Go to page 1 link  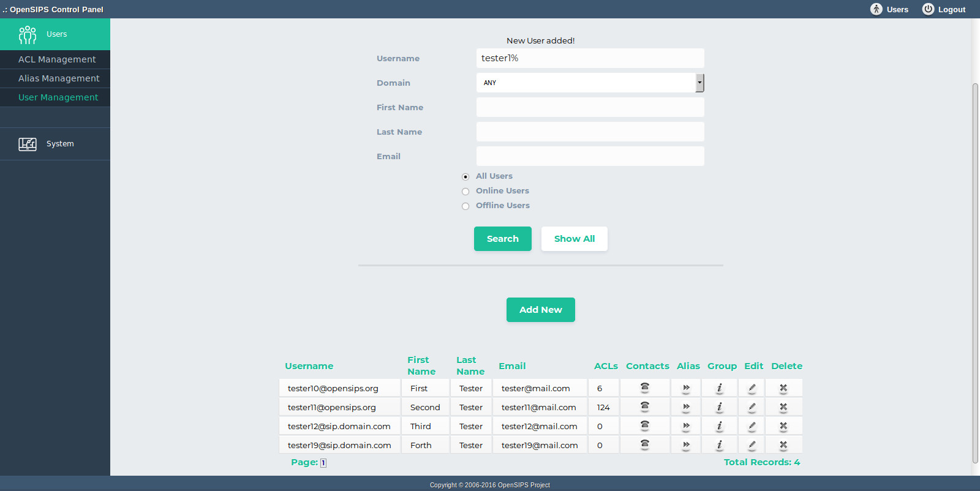click(x=323, y=463)
